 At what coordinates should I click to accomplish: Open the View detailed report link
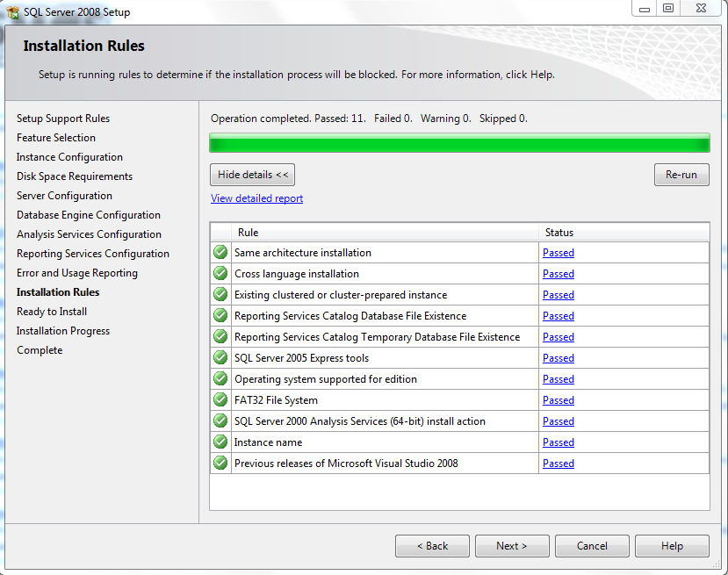tap(256, 198)
